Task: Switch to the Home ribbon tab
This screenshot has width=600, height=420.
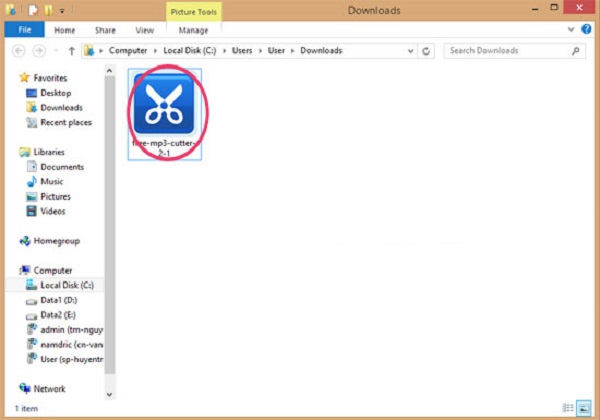Action: [65, 30]
